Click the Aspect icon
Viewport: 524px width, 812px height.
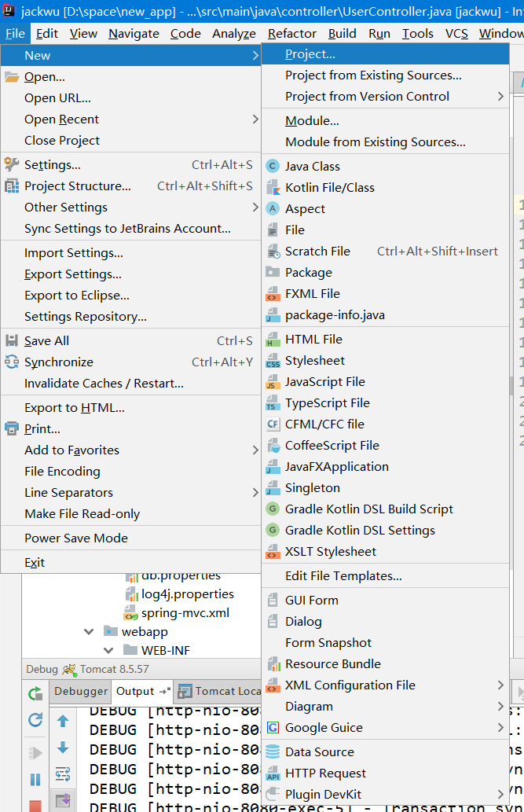(x=273, y=208)
